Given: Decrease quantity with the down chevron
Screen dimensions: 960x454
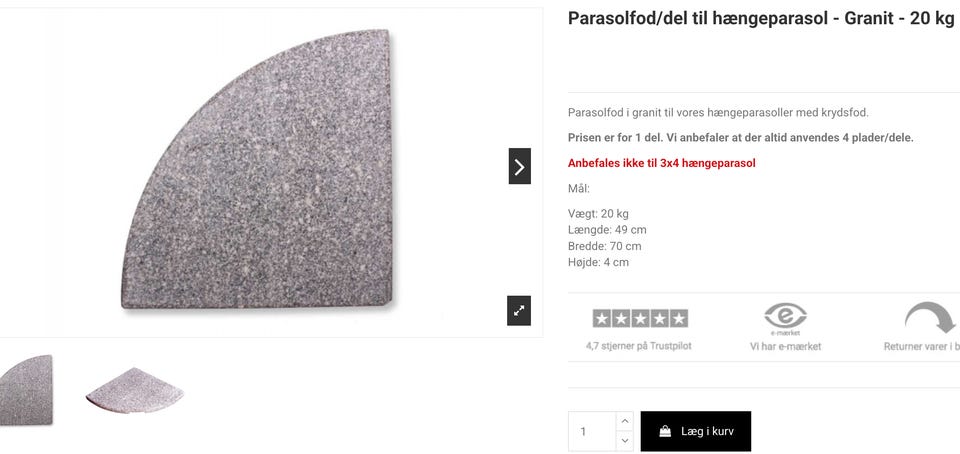Looking at the screenshot, I should [x=624, y=441].
